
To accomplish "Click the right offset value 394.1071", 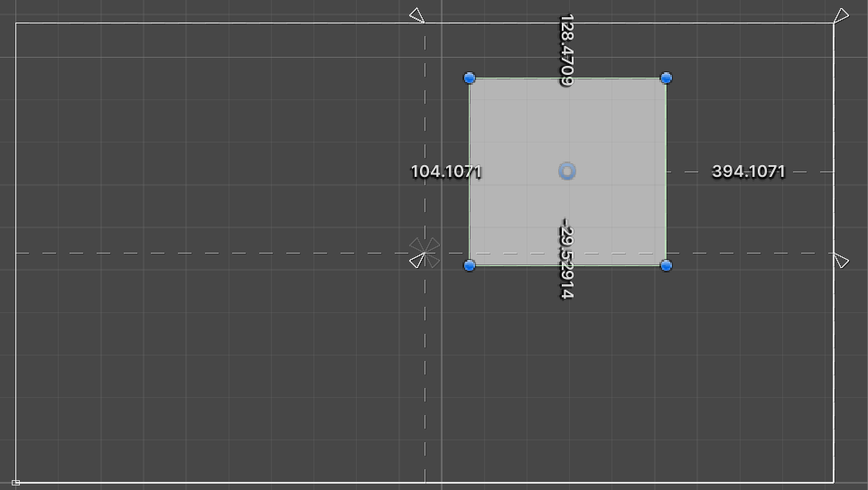I will [x=749, y=171].
